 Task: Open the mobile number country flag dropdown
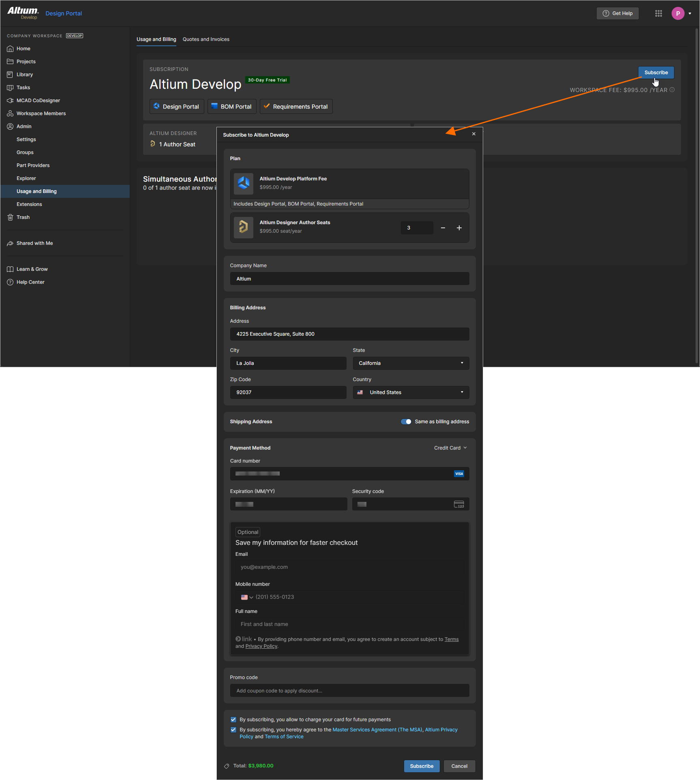[x=247, y=597]
